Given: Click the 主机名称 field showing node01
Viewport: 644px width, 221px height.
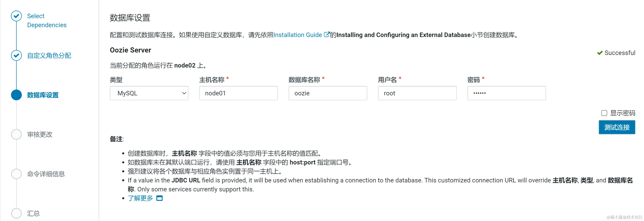Looking at the screenshot, I should point(238,93).
